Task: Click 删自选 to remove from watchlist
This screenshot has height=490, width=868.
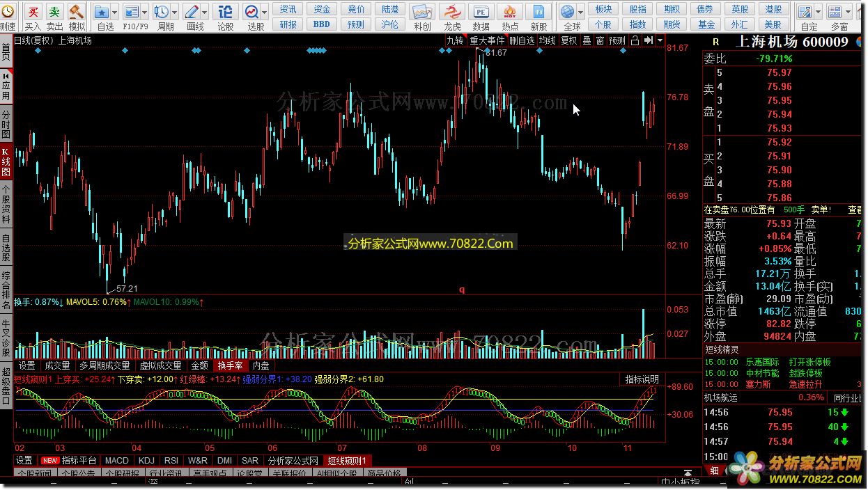Action: (522, 40)
